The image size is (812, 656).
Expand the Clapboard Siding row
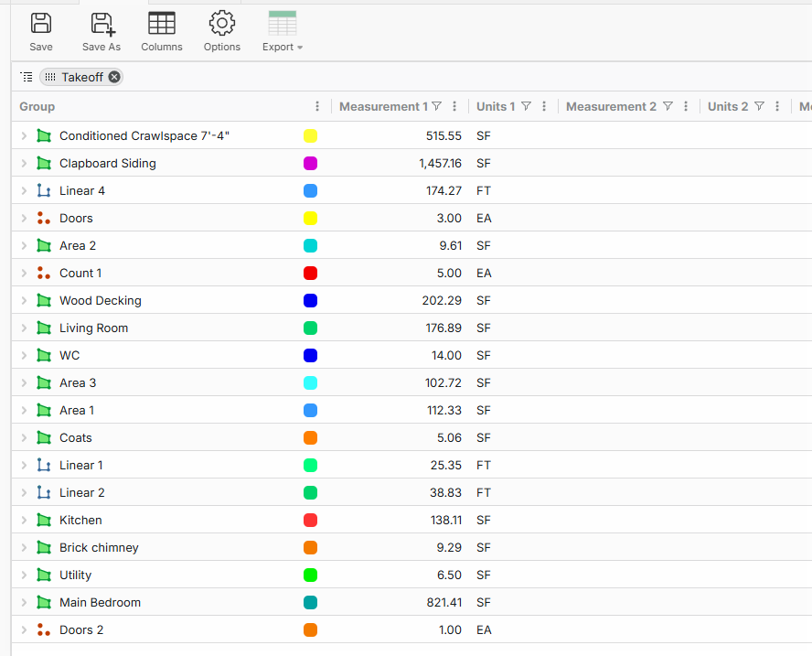click(24, 163)
